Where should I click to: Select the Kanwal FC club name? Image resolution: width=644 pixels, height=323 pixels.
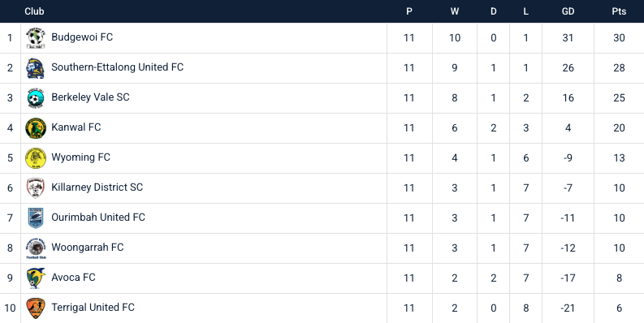click(x=76, y=127)
